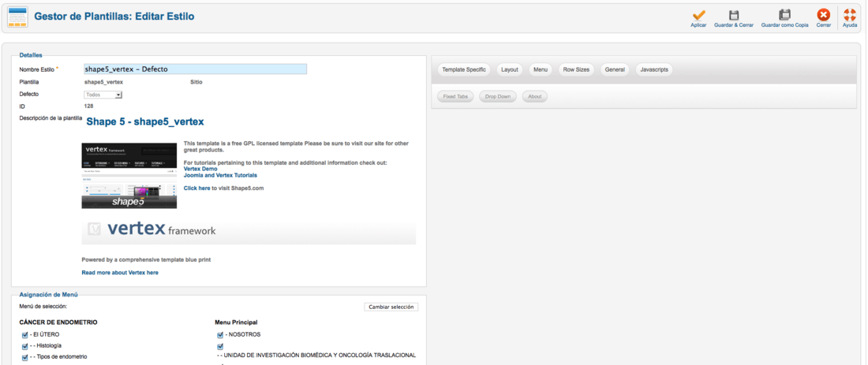Click the Guardar & Cerrar disk icon

click(734, 15)
